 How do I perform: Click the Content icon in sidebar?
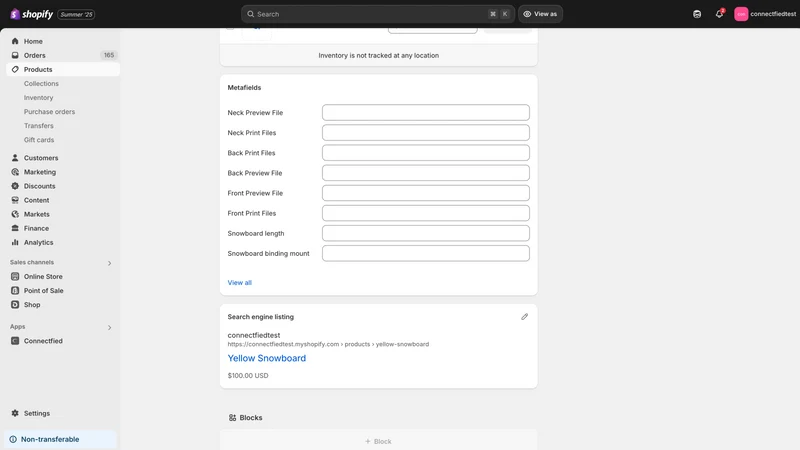click(15, 200)
